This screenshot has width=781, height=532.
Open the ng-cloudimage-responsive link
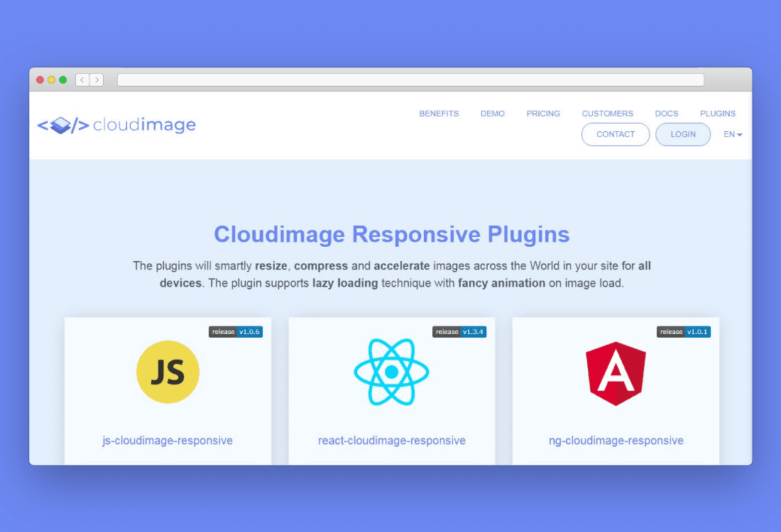616,440
